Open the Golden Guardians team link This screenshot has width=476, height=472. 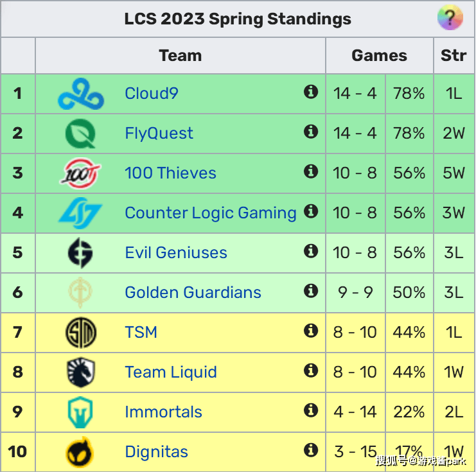point(193,293)
